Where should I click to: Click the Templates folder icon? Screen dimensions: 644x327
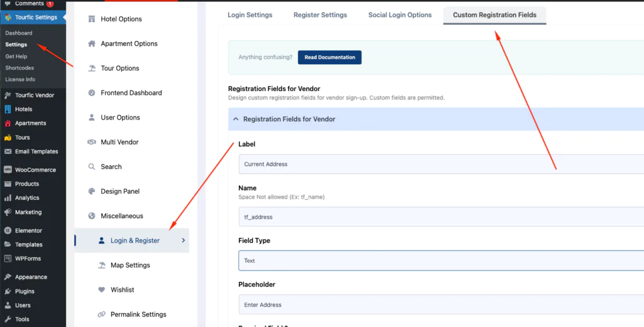pyautogui.click(x=8, y=245)
